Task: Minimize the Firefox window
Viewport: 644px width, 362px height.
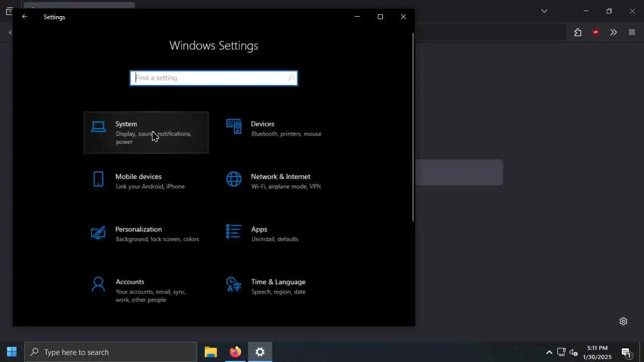Action: [x=586, y=11]
